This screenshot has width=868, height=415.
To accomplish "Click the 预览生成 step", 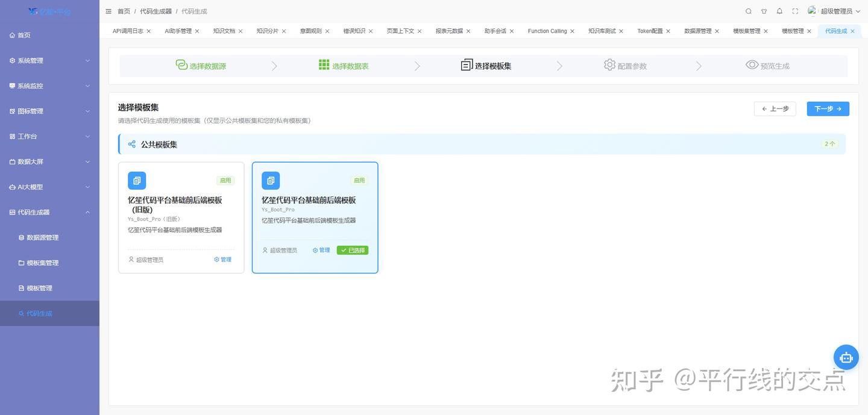I will [767, 66].
